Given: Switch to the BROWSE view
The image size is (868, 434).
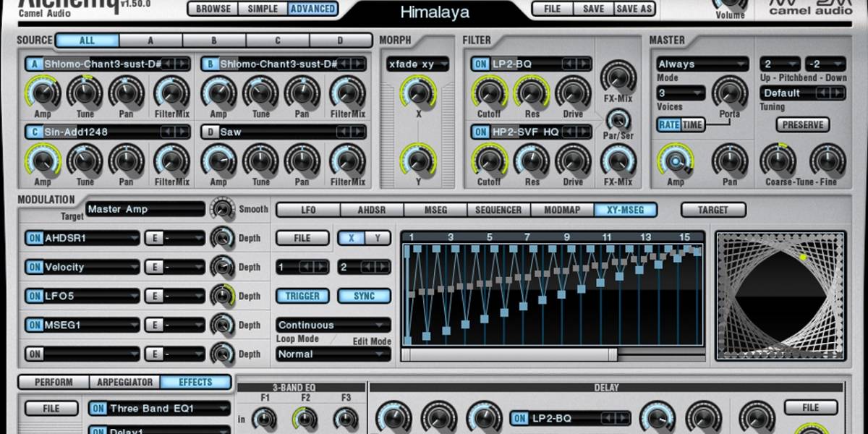Looking at the screenshot, I should 213,9.
